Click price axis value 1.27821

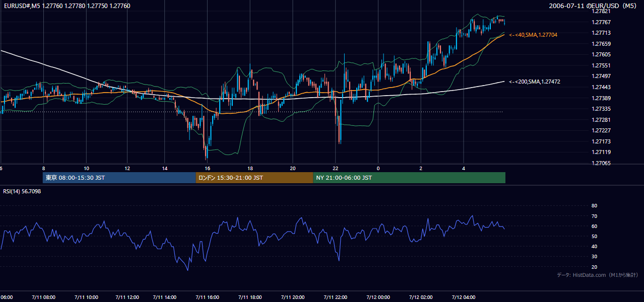pos(601,11)
